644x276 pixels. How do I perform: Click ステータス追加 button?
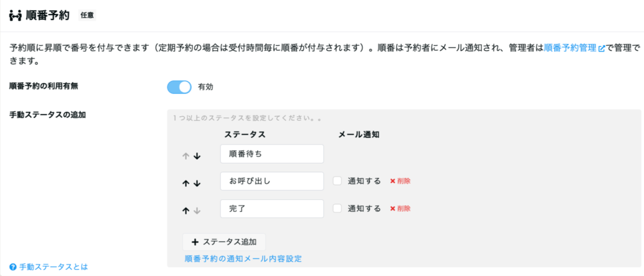224,242
